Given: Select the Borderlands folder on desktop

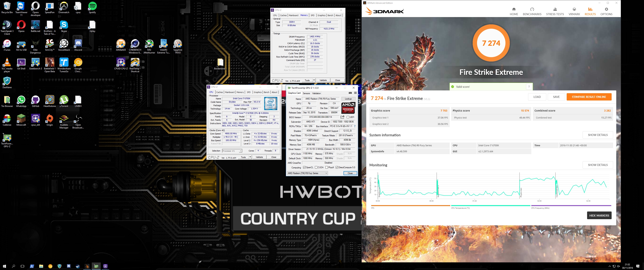Looking at the screenshot, I should coord(220,64).
